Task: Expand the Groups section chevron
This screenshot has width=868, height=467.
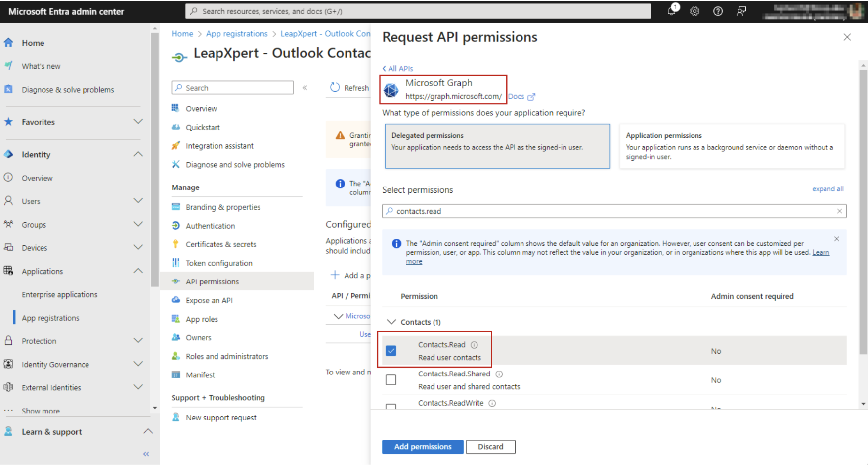Action: pyautogui.click(x=138, y=224)
